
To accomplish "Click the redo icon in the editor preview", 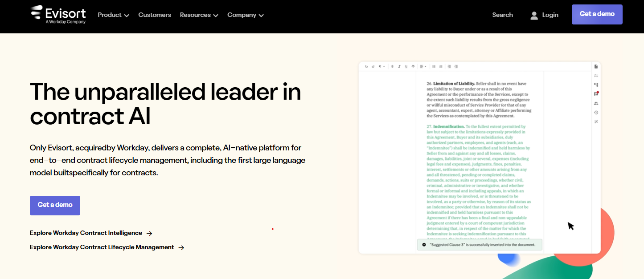I will pyautogui.click(x=373, y=67).
